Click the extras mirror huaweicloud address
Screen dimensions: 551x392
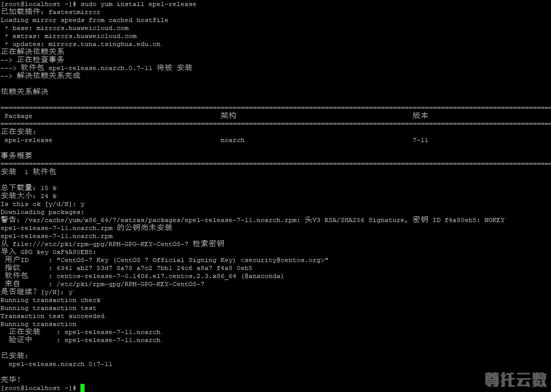point(90,36)
